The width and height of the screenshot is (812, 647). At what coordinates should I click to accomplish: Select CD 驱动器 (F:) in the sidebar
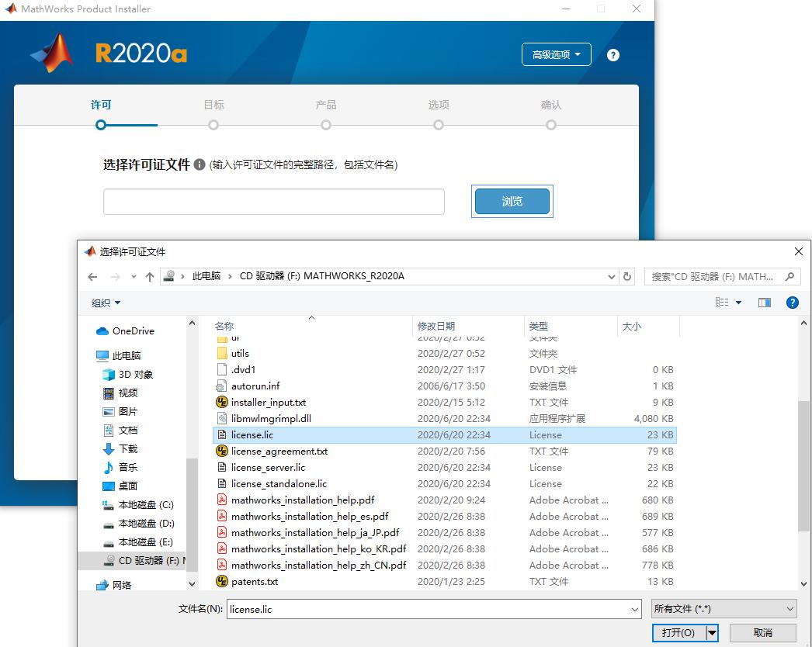[x=132, y=561]
